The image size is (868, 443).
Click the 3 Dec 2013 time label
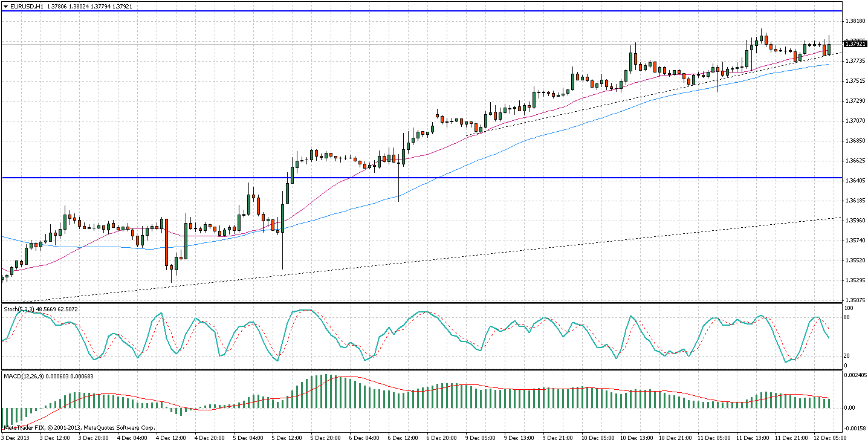[x=16, y=437]
